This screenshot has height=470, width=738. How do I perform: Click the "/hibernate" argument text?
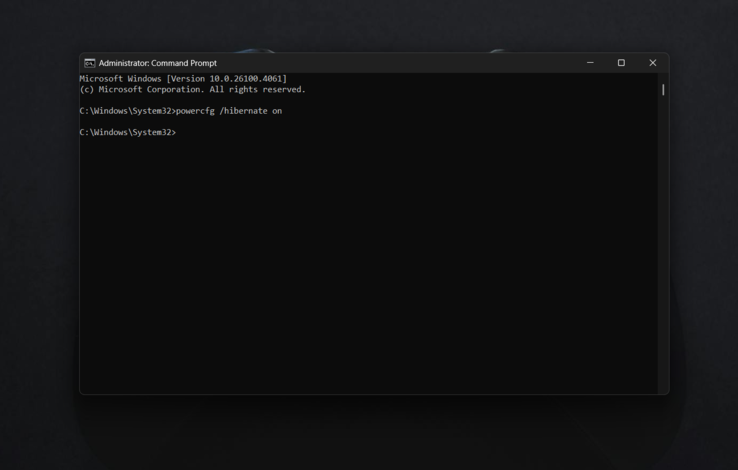point(243,111)
